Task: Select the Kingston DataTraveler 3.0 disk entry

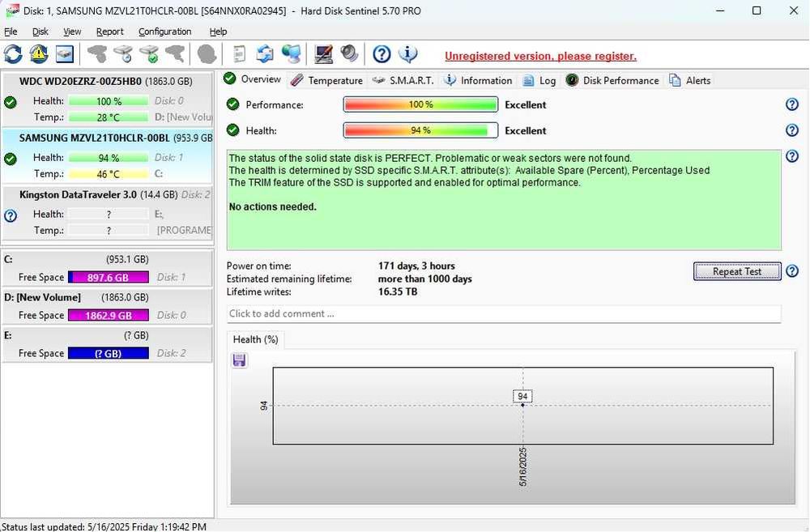Action: coord(107,213)
